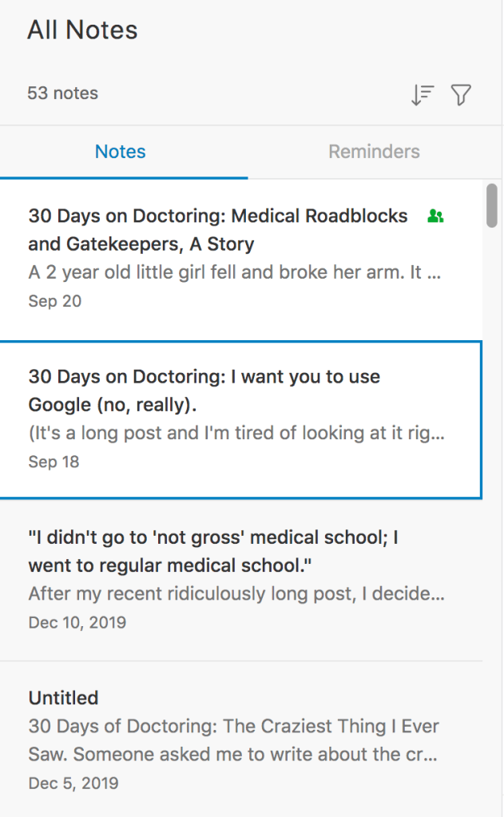Switch to the Notes tab
The height and width of the screenshot is (817, 504).
point(121,152)
